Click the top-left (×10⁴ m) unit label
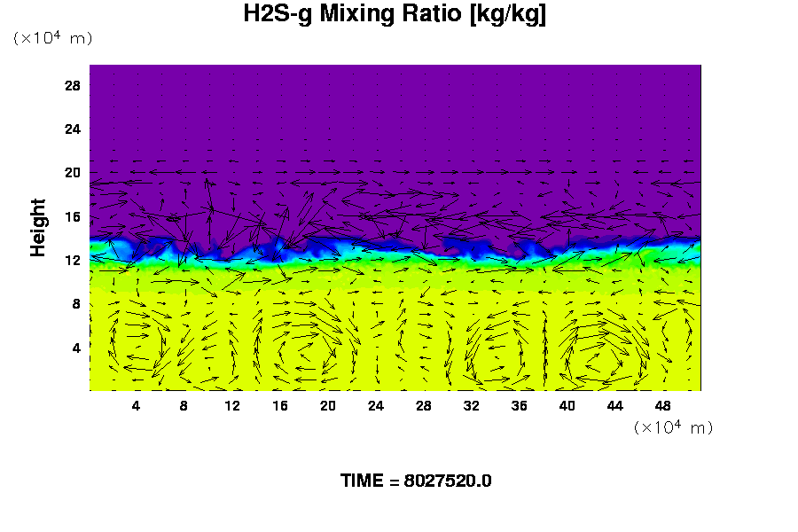 click(52, 38)
